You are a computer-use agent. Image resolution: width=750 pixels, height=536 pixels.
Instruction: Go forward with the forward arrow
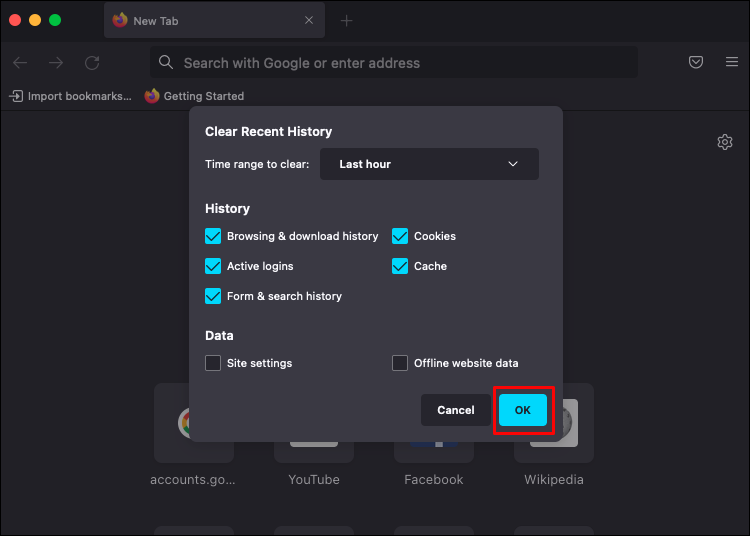56,63
